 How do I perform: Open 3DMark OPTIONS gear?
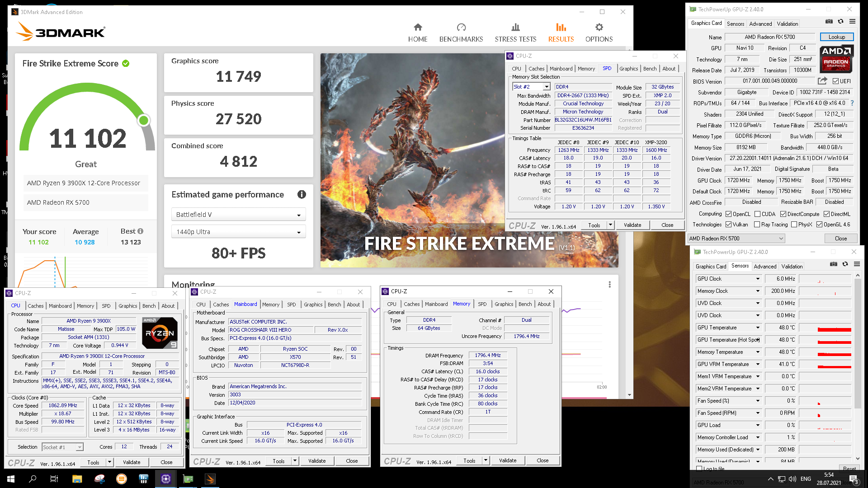click(x=599, y=33)
